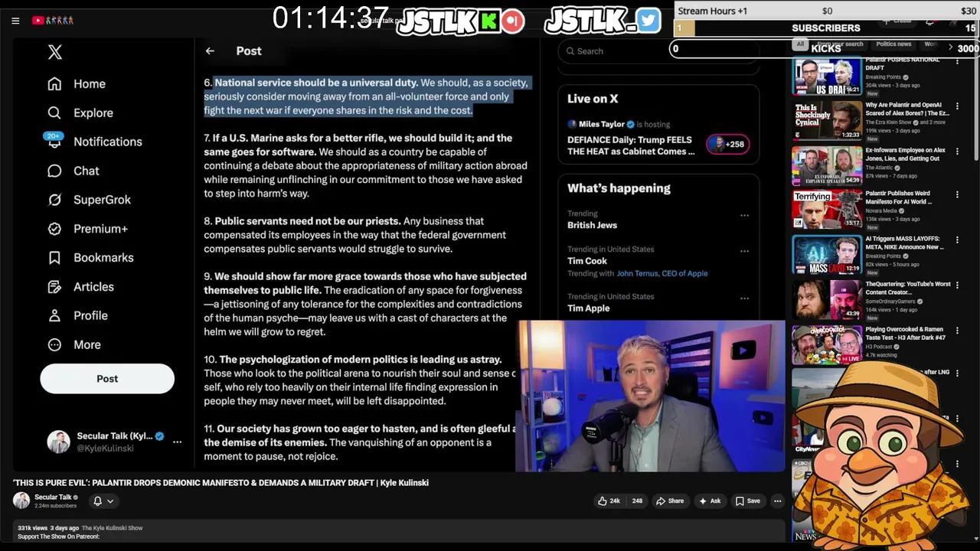Open menu for Playing Overcooked video
This screenshot has height=551, width=980.
point(957,330)
